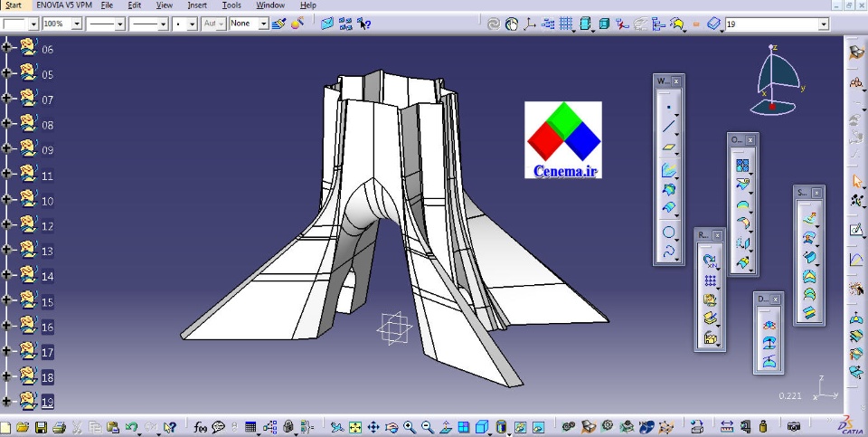Click the Object Repetition icon in Replication toolbar
Image resolution: width=868 pixels, height=437 pixels.
[710, 261]
